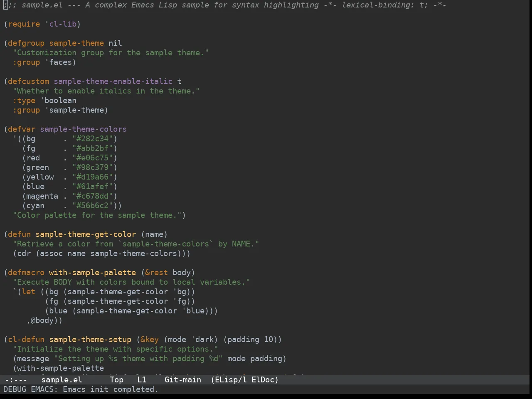Click the Top position indicator in mode line
Image resolution: width=532 pixels, height=399 pixels.
[x=116, y=379]
